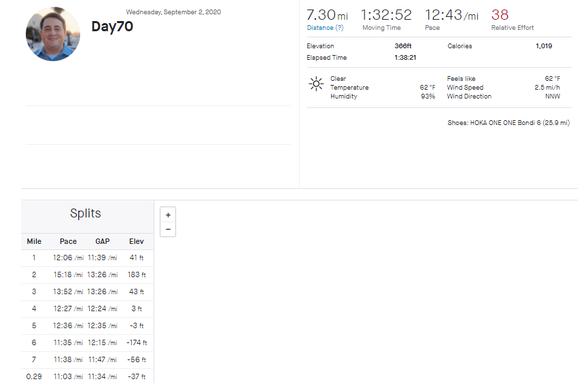Select mile 2 split pace 15:18 /mi

(x=68, y=275)
